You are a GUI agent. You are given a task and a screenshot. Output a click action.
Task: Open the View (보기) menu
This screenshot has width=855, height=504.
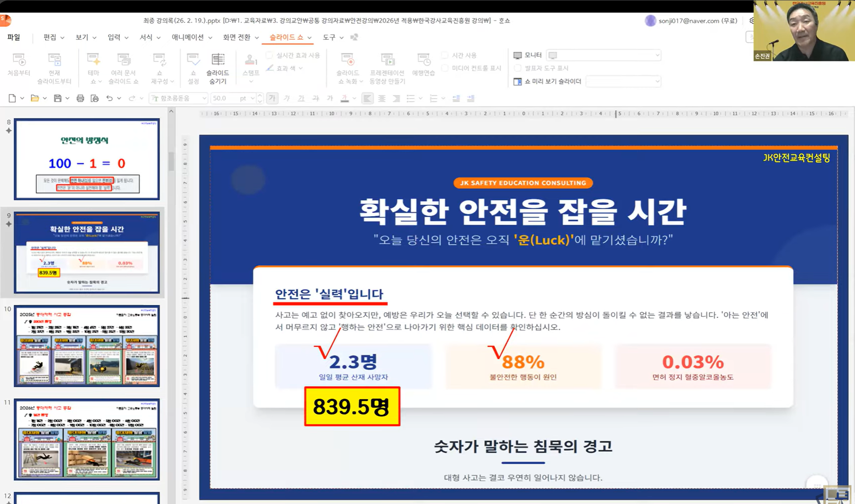point(86,38)
